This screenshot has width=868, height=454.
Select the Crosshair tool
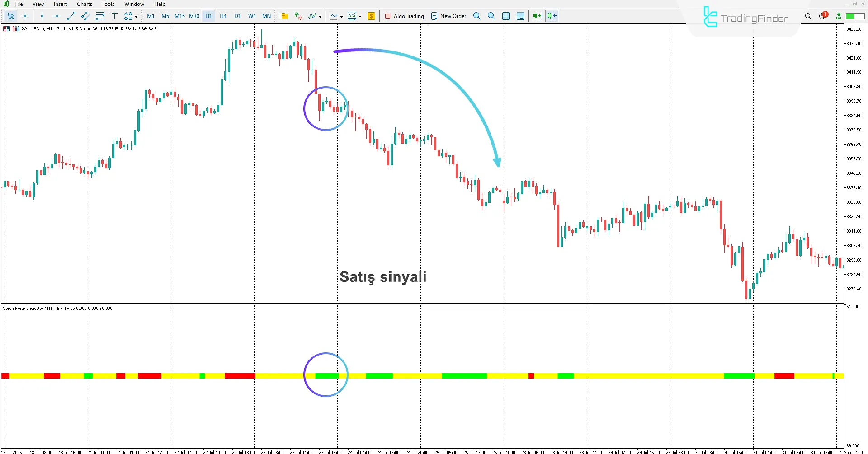click(x=25, y=16)
